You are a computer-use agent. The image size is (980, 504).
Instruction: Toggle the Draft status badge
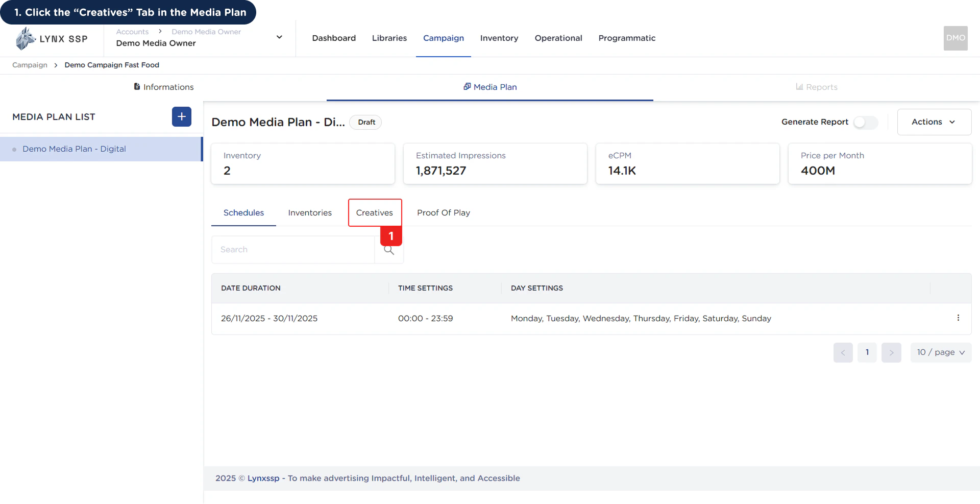tap(365, 122)
